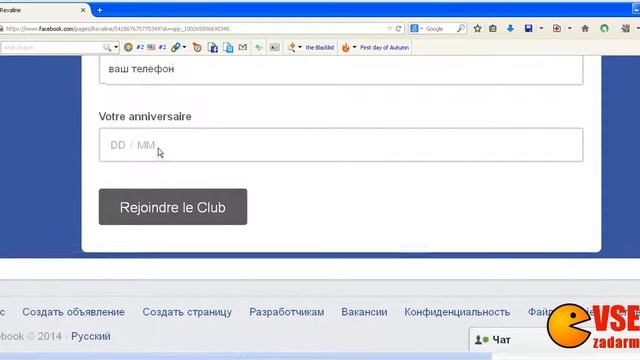
Task: Click the blue floppy disk save icon
Action: tap(529, 29)
